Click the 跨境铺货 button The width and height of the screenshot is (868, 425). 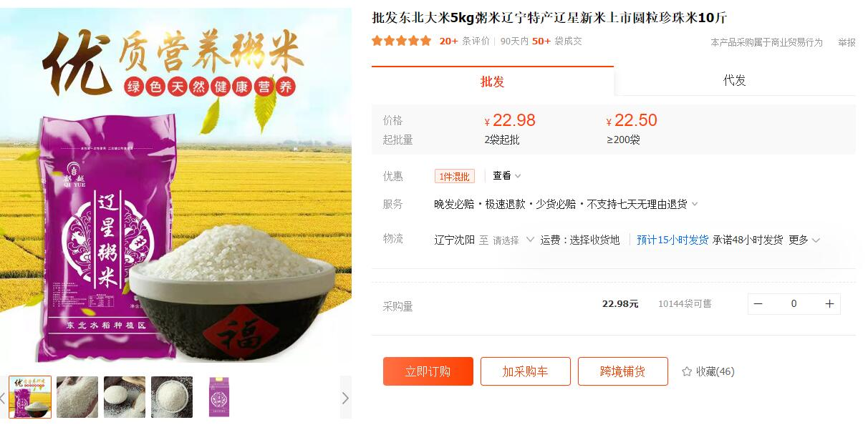click(623, 371)
